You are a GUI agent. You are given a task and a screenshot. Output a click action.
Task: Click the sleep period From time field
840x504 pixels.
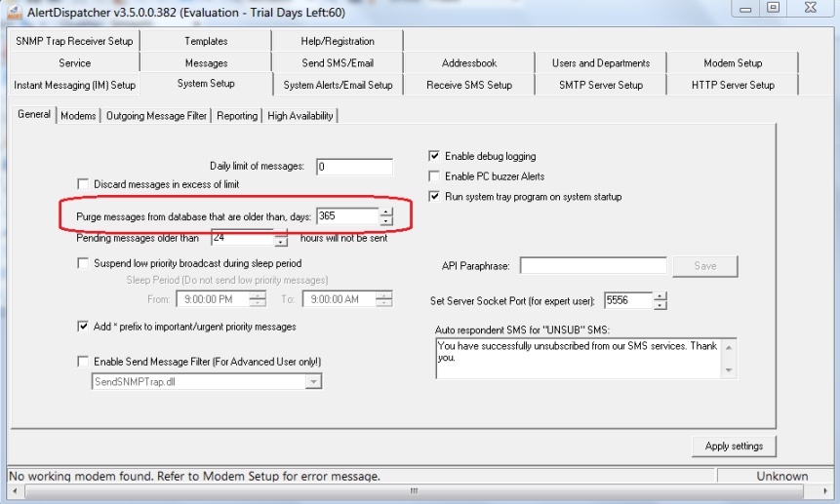click(x=213, y=299)
